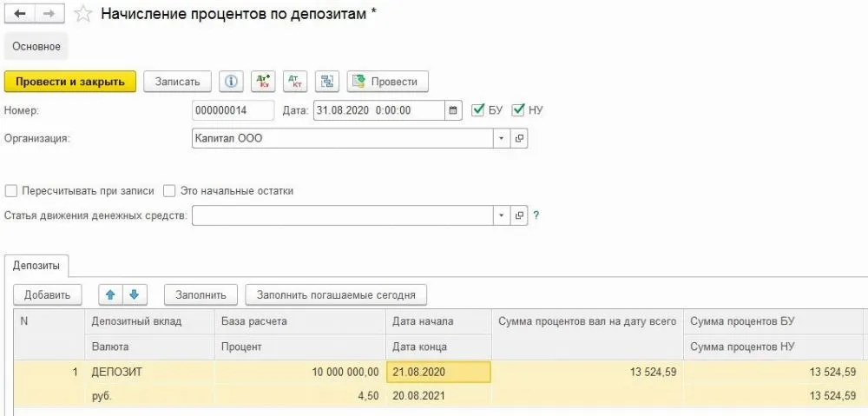Show Дт/Кт accounting entries icon
This screenshot has width=868, height=416.
click(263, 82)
